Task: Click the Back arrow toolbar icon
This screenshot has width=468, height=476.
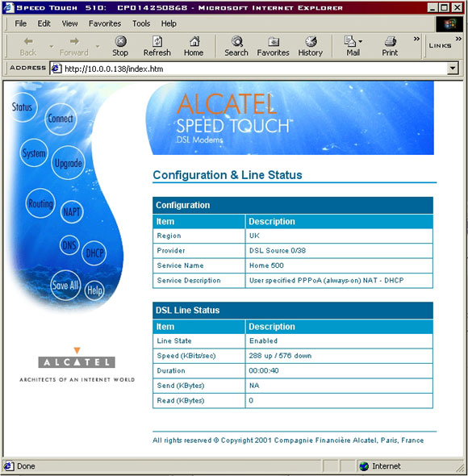Action: (x=28, y=41)
